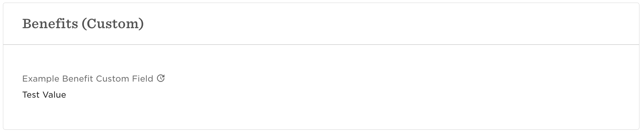
Task: Click the Benefits (Custom) heading
Action: [x=83, y=24]
